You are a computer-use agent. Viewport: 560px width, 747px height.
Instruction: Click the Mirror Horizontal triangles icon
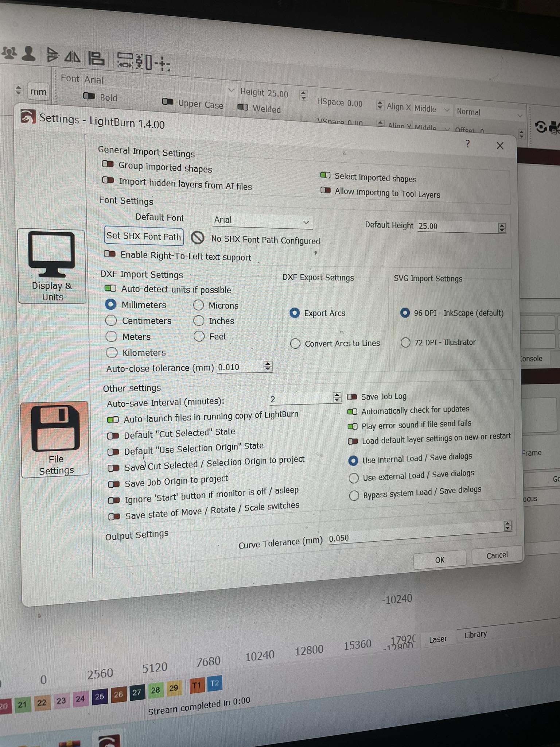click(73, 57)
